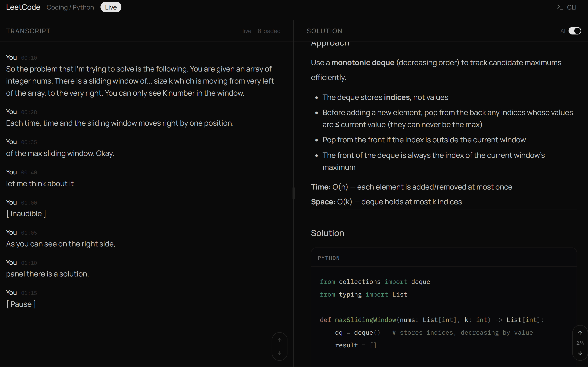
Task: Click the LeetCode title
Action: pos(23,7)
